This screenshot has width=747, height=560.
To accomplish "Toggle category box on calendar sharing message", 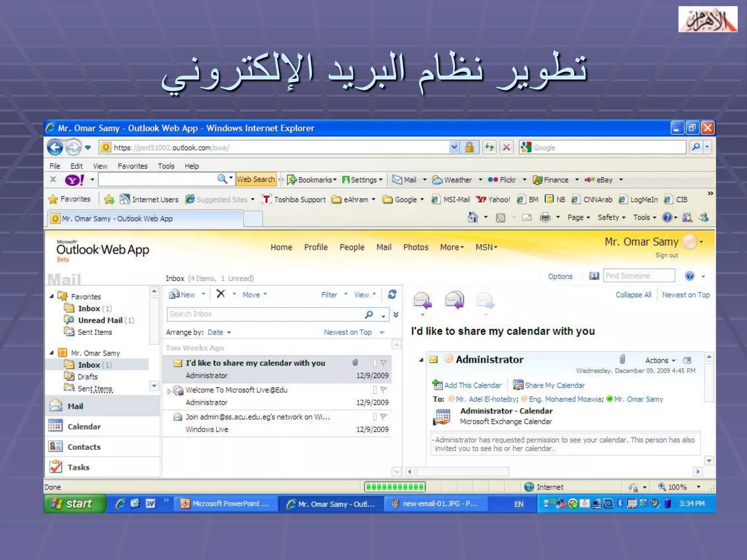I will pyautogui.click(x=375, y=363).
